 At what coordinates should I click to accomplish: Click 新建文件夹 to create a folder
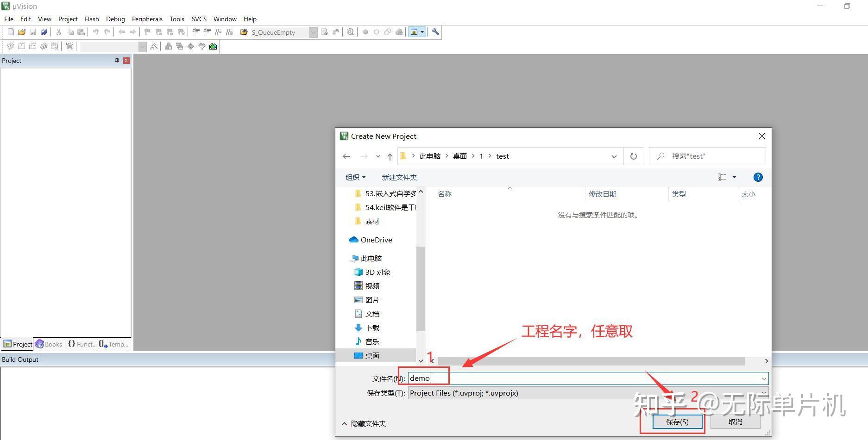tap(399, 177)
